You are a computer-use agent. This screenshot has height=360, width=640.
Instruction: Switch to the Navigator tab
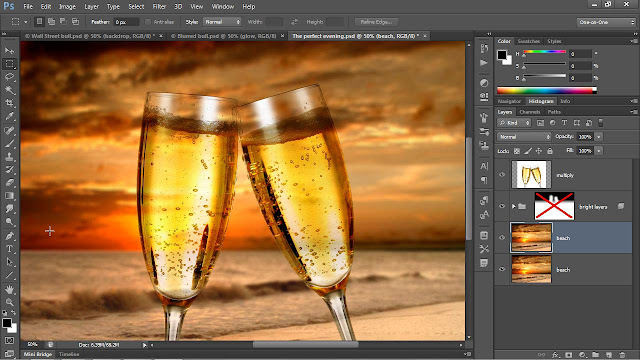509,101
